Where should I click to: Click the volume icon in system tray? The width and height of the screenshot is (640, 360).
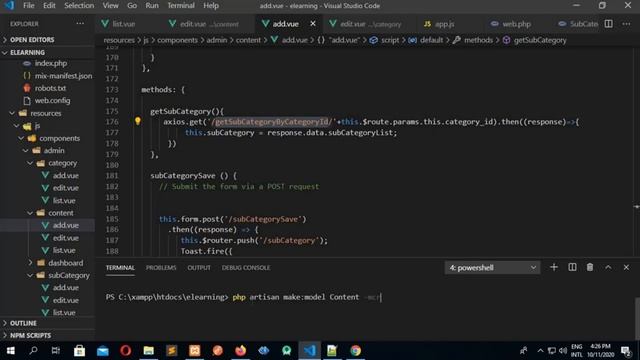pos(563,351)
